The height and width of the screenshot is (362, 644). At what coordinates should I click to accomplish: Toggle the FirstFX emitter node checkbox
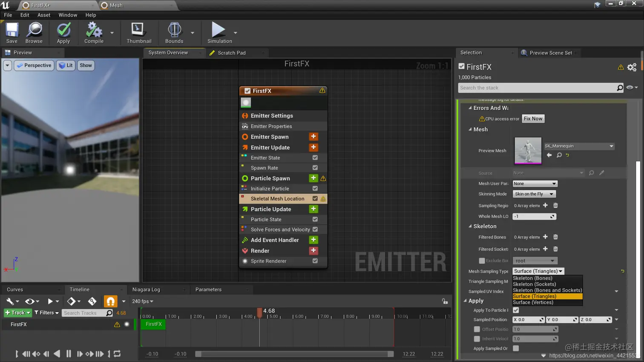coord(247,91)
